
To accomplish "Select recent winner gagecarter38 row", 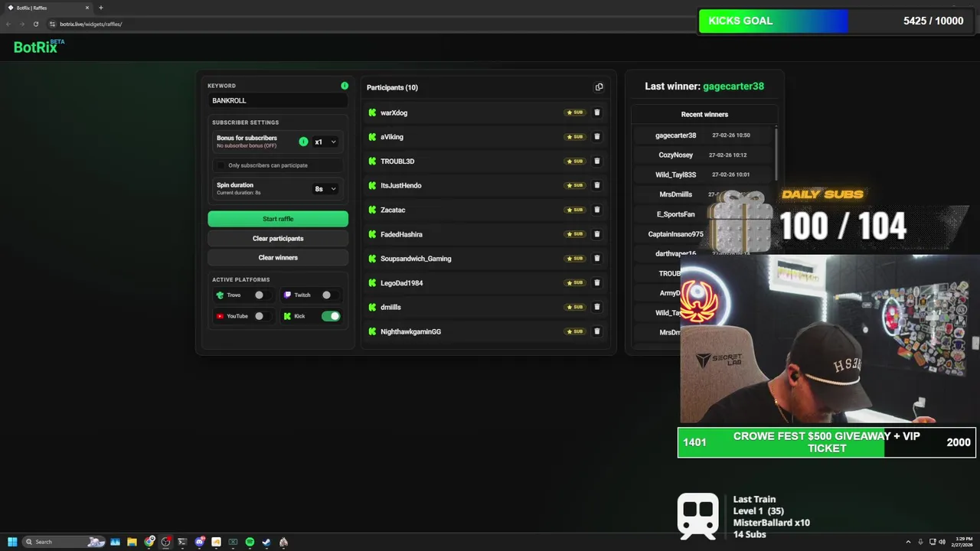I will [x=703, y=135].
